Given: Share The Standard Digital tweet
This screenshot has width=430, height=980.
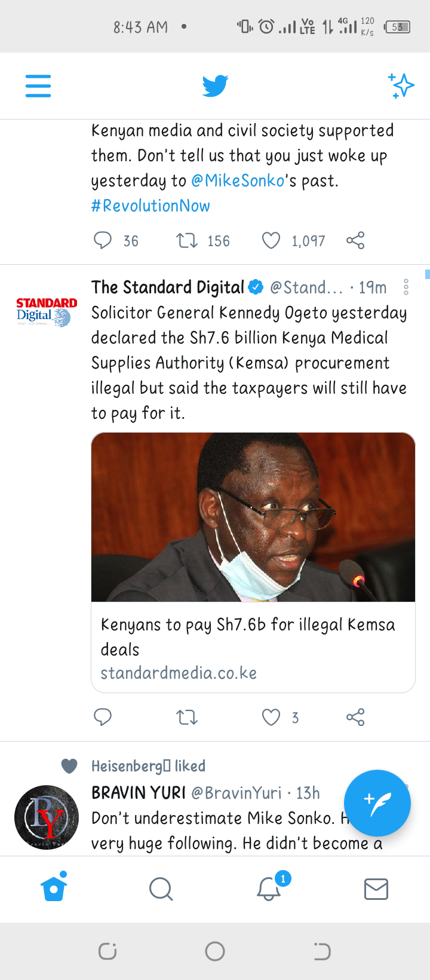Looking at the screenshot, I should coord(355,717).
